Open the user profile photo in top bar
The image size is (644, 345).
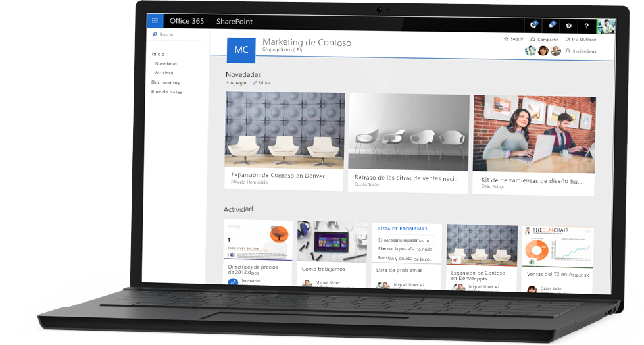click(606, 26)
